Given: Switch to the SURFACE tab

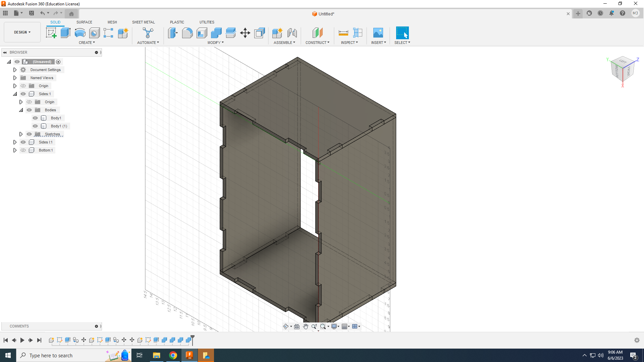Looking at the screenshot, I should point(84,22).
